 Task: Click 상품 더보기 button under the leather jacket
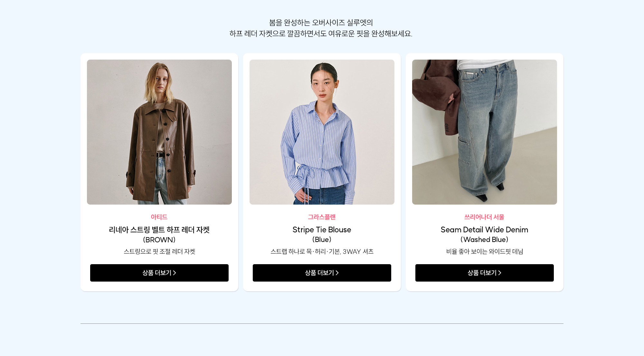click(159, 273)
